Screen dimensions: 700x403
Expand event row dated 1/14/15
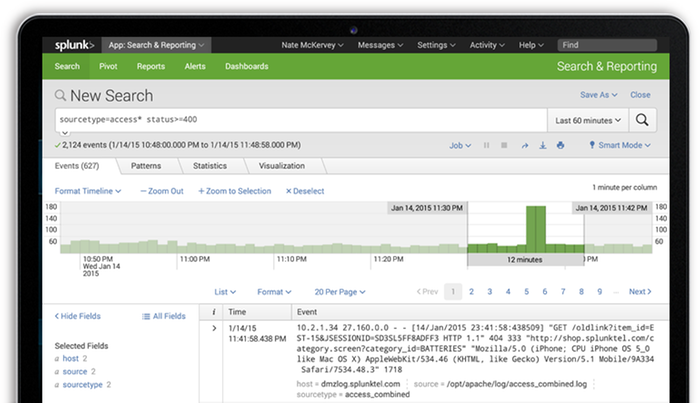coord(214,328)
